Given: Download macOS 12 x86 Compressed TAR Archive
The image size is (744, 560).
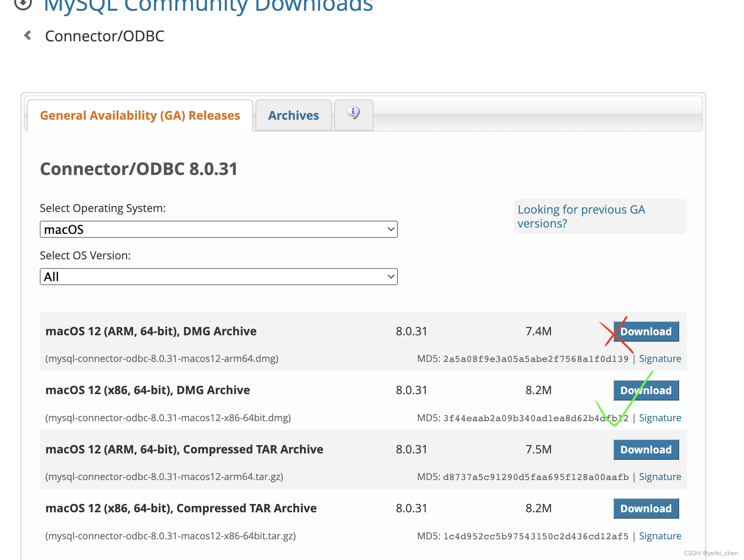Looking at the screenshot, I should tap(646, 508).
